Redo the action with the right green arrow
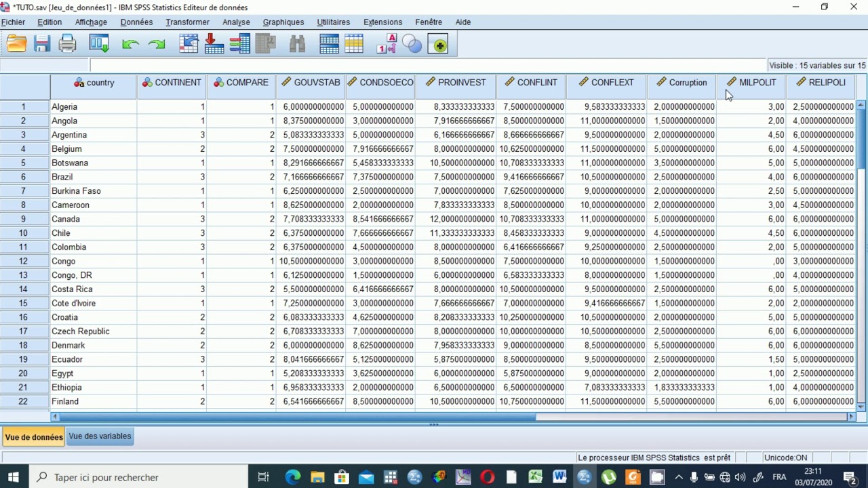Screen dimensions: 868x488 point(157,44)
